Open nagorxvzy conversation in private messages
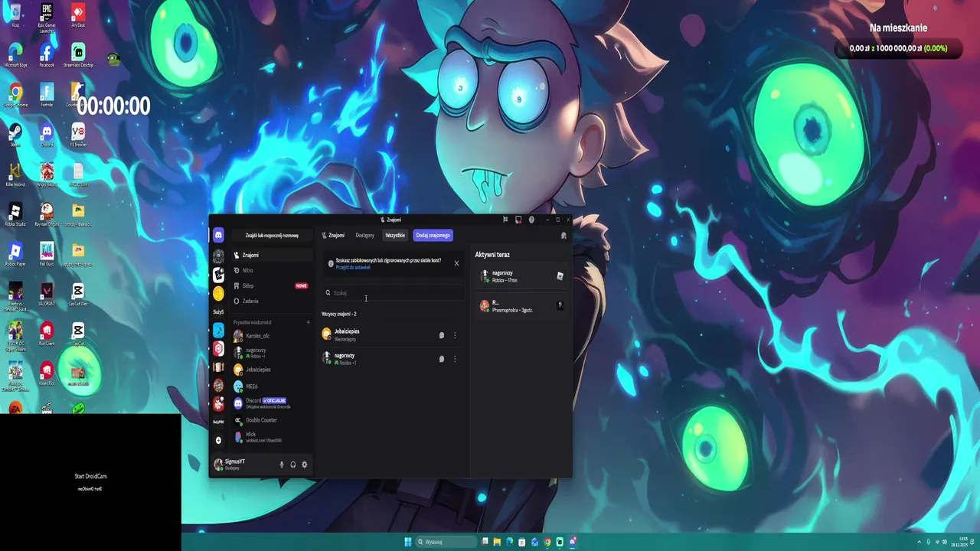The image size is (980, 551). tap(272, 353)
